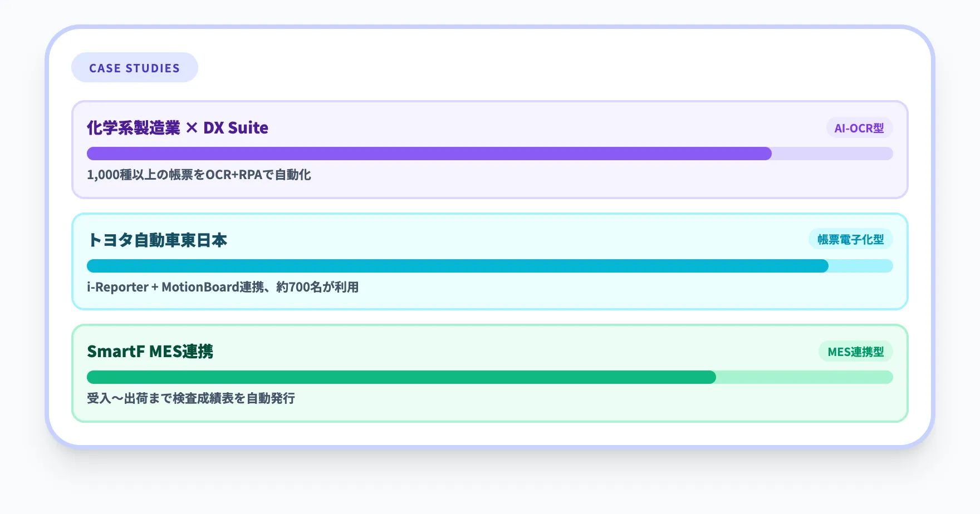
Task: Click the filled purple progress bar
Action: point(429,154)
